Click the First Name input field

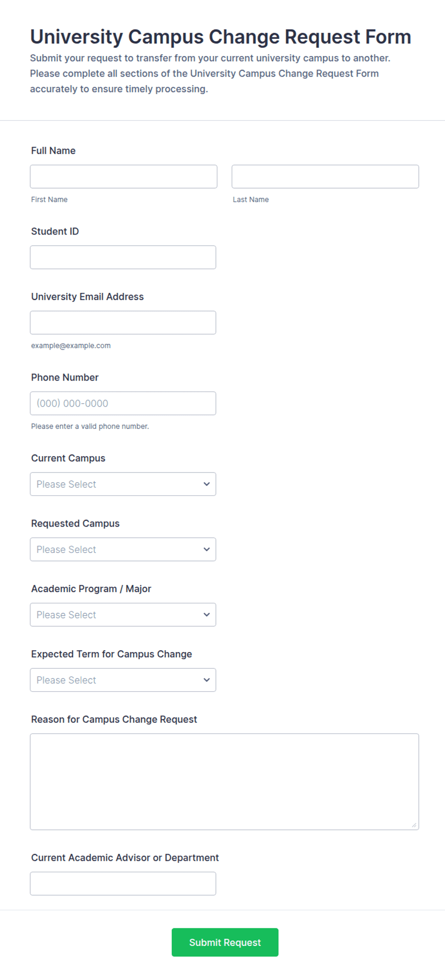pos(123,177)
